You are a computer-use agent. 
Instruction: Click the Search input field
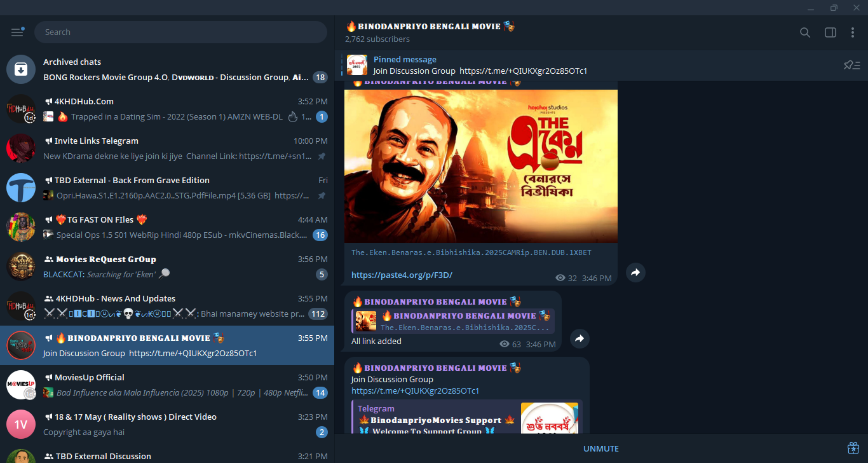tap(180, 32)
